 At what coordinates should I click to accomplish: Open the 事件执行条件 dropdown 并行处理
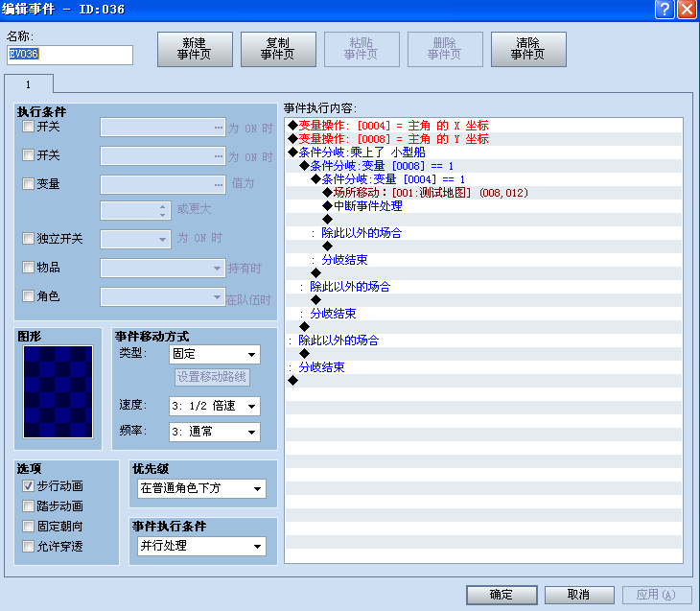[x=201, y=546]
